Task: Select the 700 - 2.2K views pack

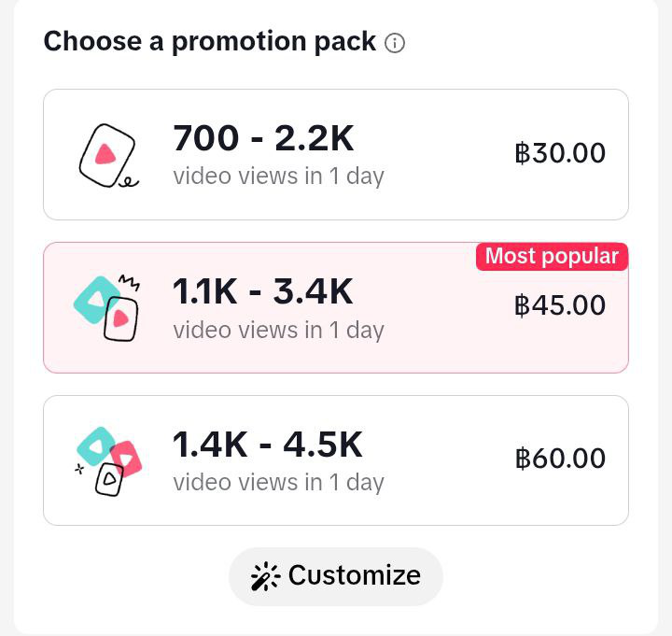Action: (336, 155)
